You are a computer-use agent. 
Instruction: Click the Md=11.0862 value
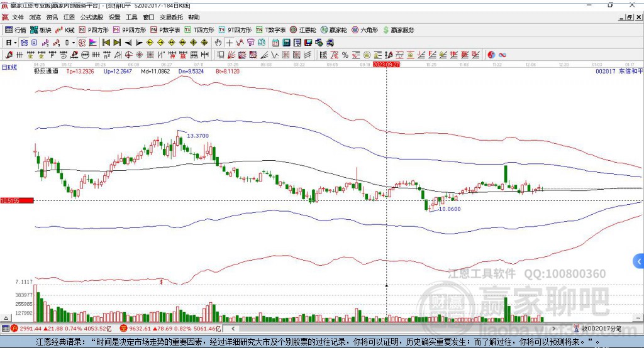click(155, 72)
